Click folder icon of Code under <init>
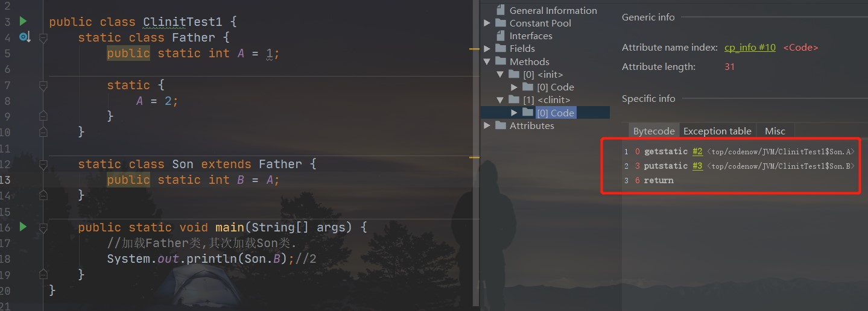 pos(528,87)
